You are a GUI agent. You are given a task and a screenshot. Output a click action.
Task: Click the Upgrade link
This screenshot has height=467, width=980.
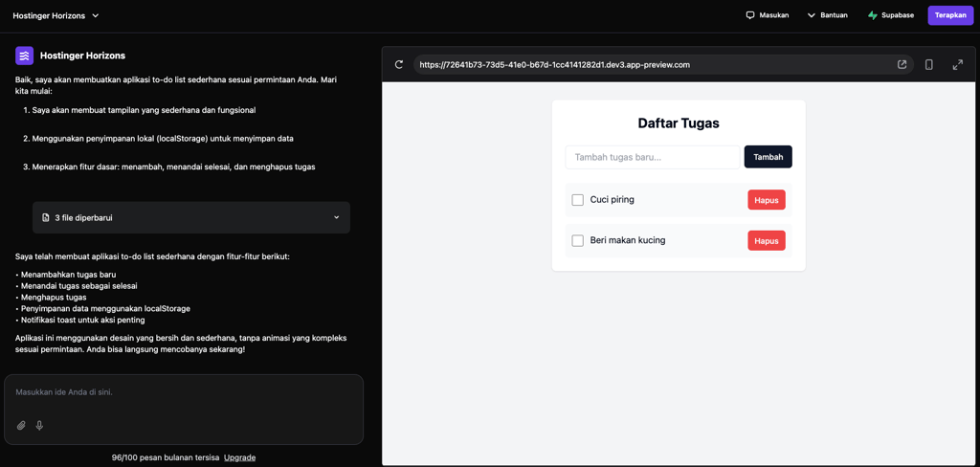[x=239, y=457]
